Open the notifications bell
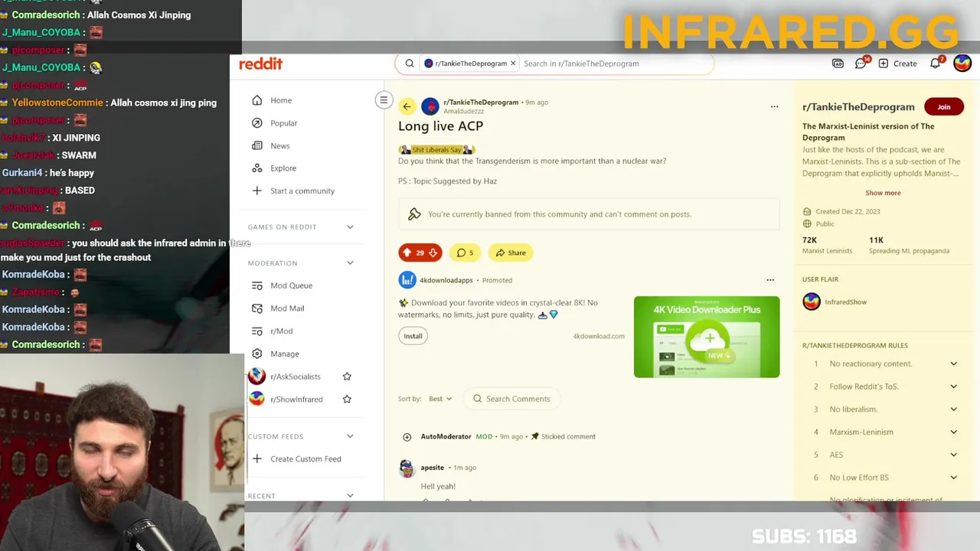 pyautogui.click(x=935, y=64)
